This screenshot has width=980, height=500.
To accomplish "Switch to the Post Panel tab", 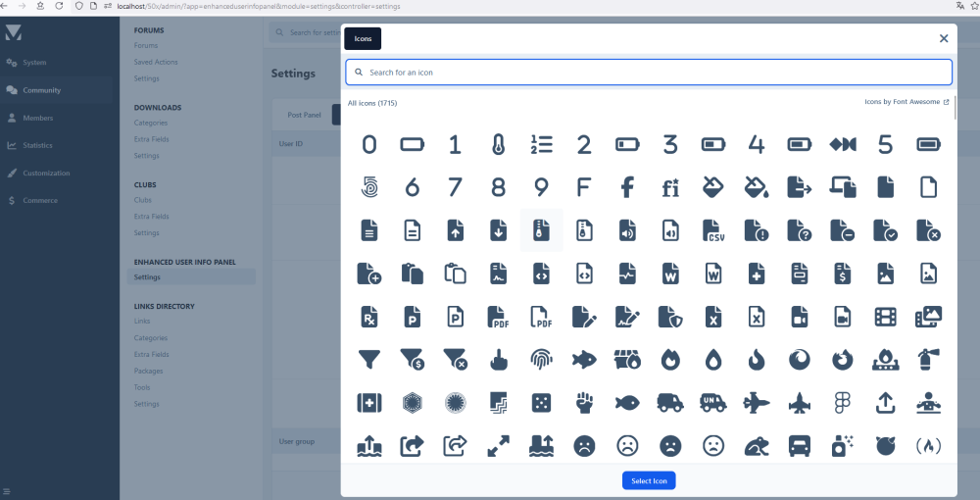I will (x=305, y=115).
